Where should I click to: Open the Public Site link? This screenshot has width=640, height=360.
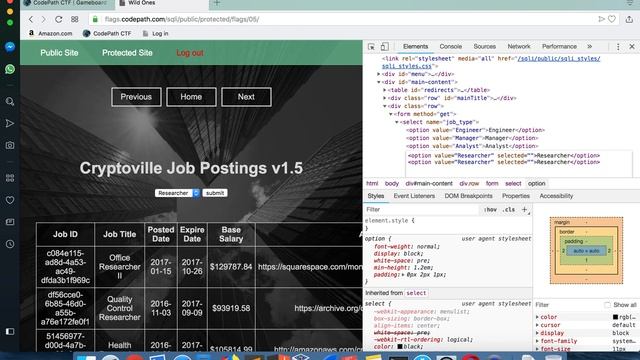tap(59, 53)
